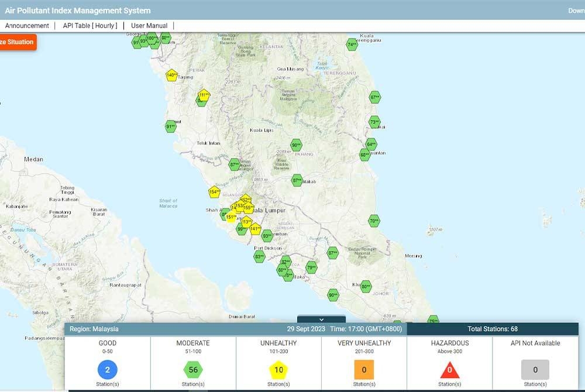Select the green 87 marker near Mentakab
This screenshot has width=585, height=392.
(x=295, y=181)
